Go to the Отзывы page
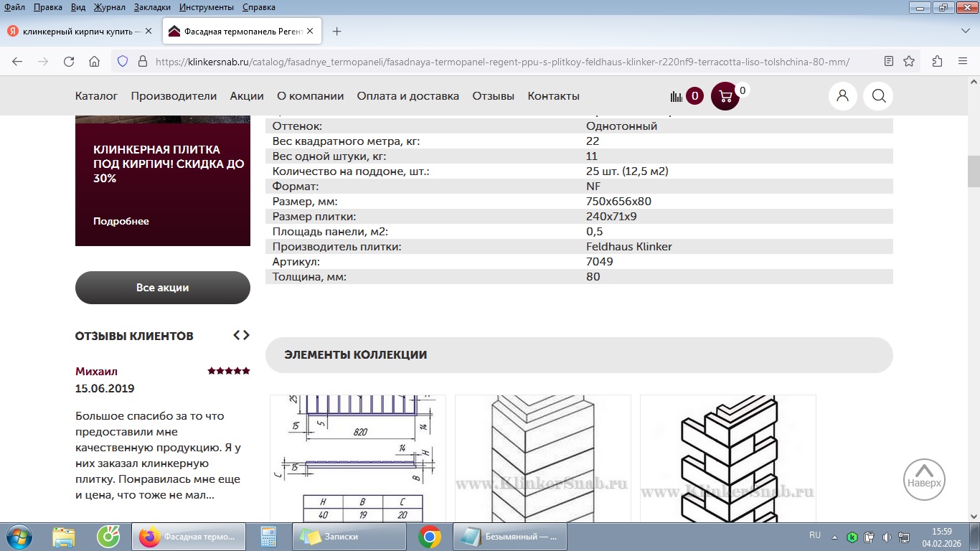This screenshot has width=980, height=551. 493,96
